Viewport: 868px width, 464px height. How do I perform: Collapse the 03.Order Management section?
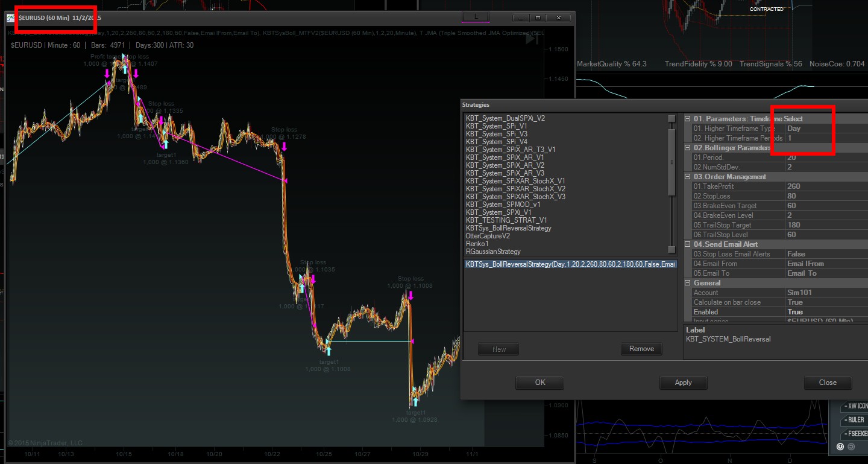pyautogui.click(x=688, y=177)
